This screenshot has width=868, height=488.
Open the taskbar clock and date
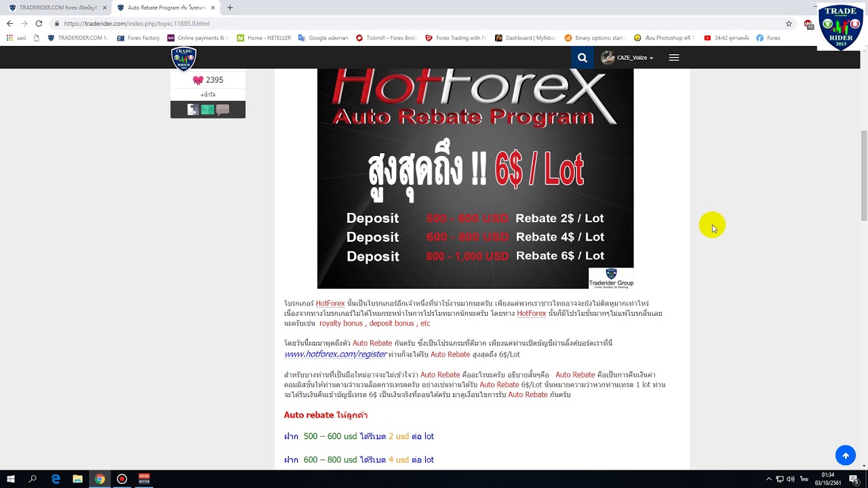coord(827,479)
